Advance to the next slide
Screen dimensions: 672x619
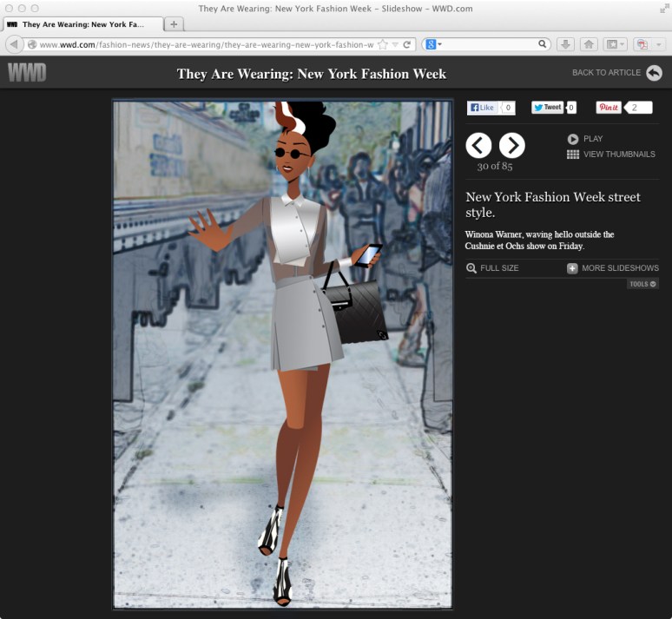point(512,145)
